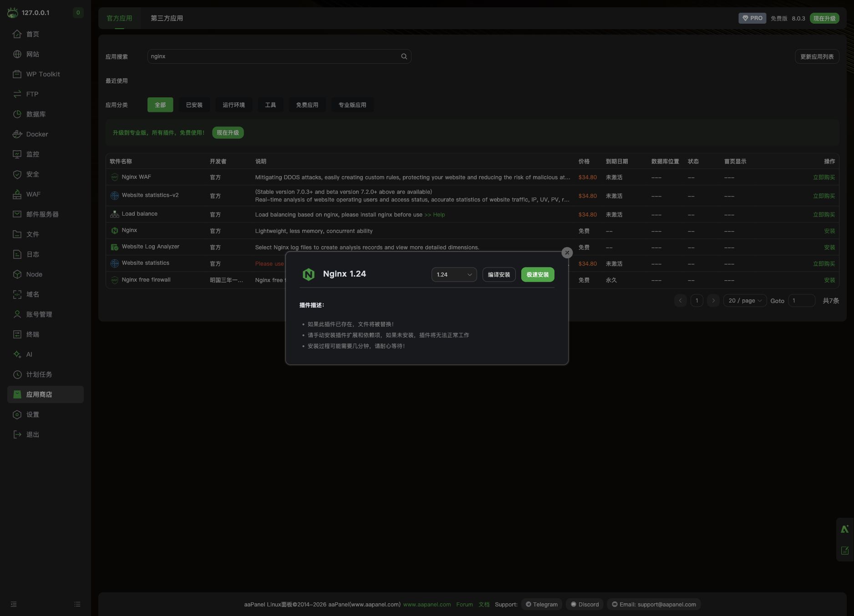Screen dimensions: 854x616
Task: Click the support email button in the footer
Action: 654,605
